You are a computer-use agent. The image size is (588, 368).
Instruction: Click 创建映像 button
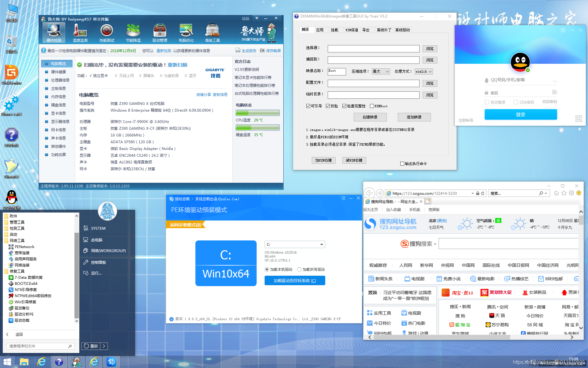pyautogui.click(x=370, y=117)
